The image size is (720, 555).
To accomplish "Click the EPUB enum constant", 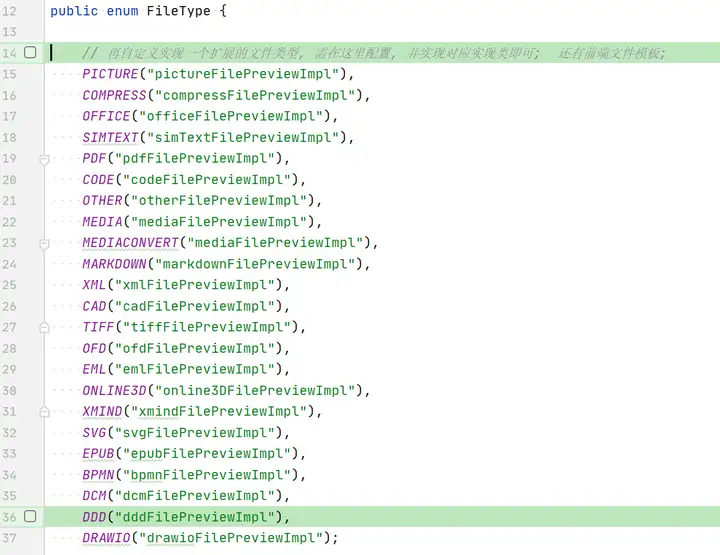I will click(98, 454).
